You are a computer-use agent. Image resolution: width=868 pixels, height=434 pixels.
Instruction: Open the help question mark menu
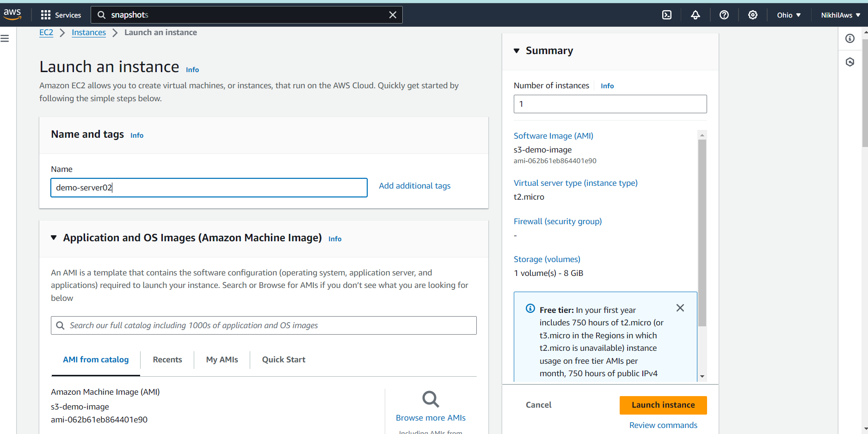pos(724,15)
